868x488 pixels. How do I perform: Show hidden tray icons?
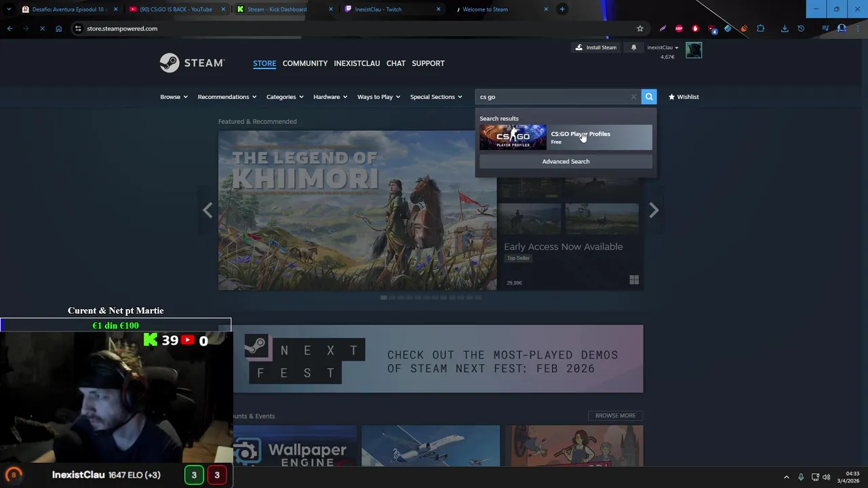pos(786,477)
